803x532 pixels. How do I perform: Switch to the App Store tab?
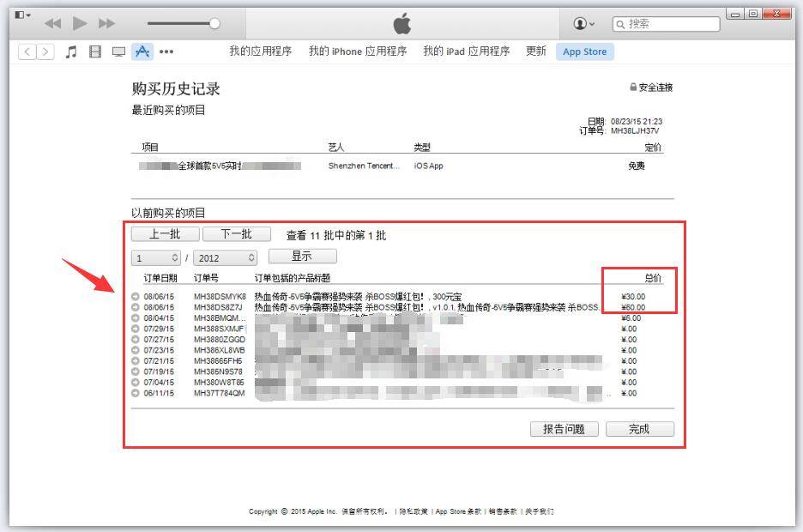584,51
